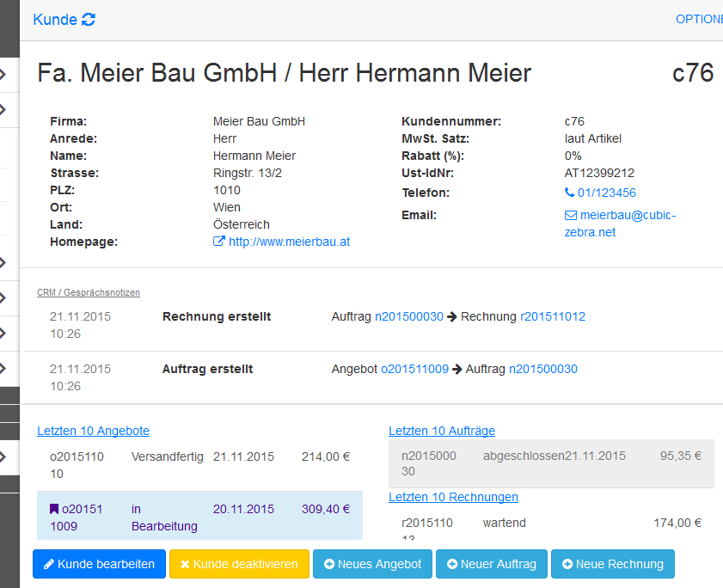
Task: Click the bookmark icon on offer o201511009
Action: coord(56,509)
